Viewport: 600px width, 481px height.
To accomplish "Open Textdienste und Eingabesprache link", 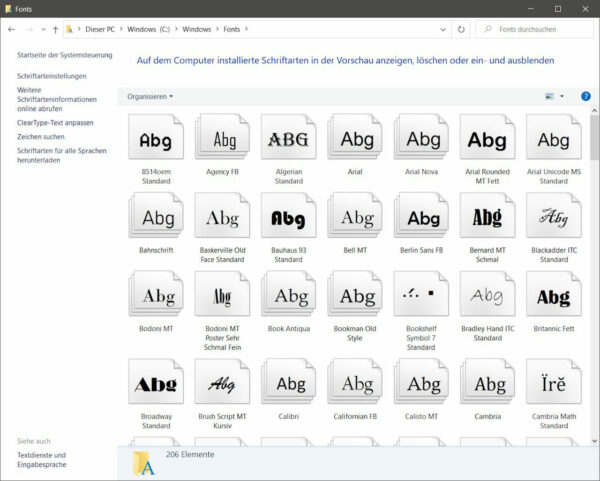I will (x=42, y=460).
